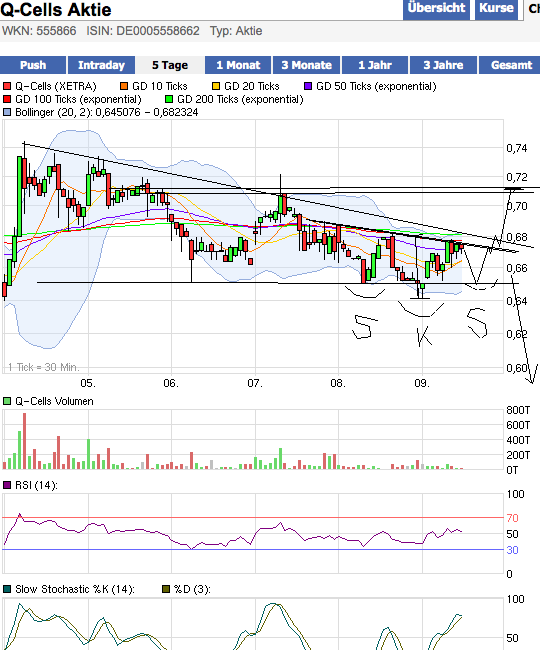Viewport: 540px width, 650px height.
Task: Click the GD 50 Ticks purple swatch
Action: click(308, 86)
